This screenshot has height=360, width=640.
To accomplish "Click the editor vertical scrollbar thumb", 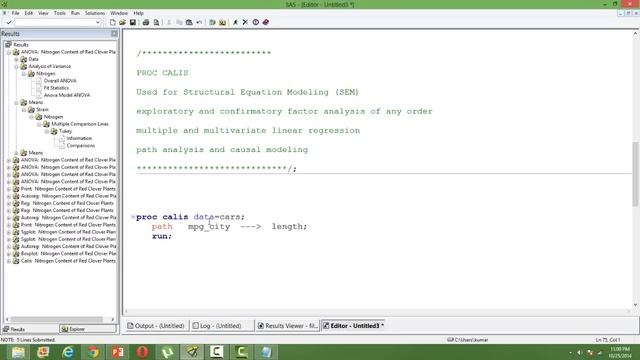I will point(635,173).
